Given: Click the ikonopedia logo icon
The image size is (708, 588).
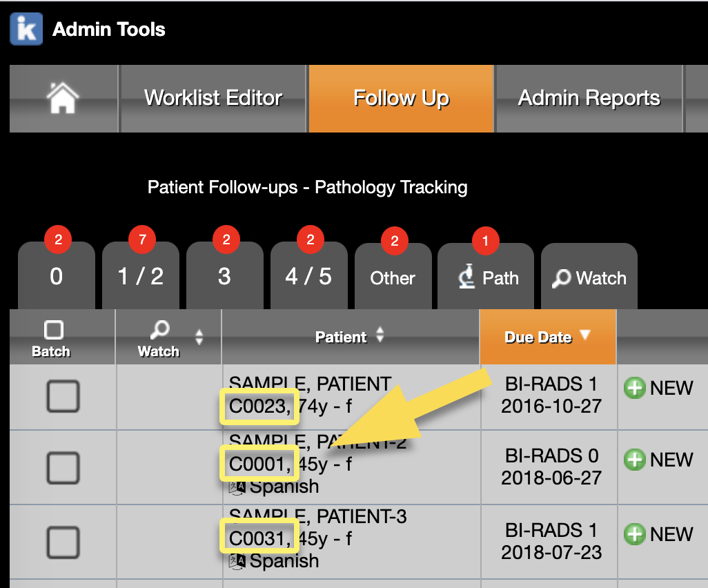Looking at the screenshot, I should [26, 28].
